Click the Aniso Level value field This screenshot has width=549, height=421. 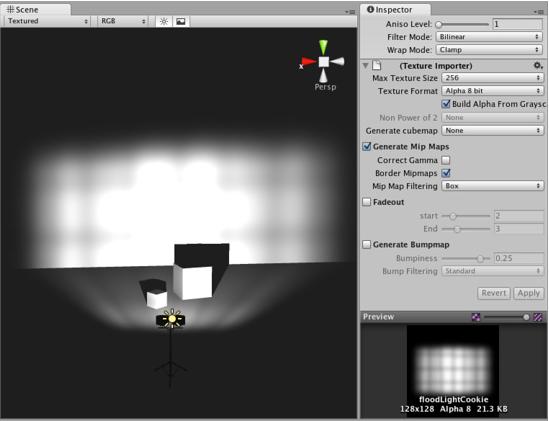(x=517, y=24)
